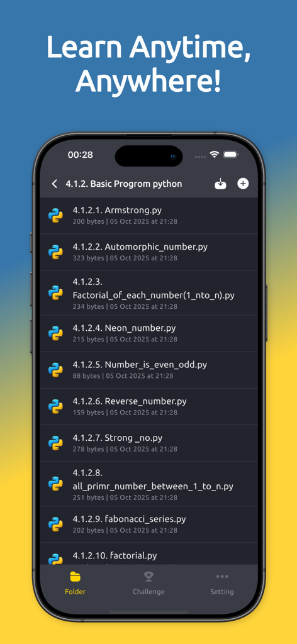Tap the 159 bytes details line

[x=125, y=413]
